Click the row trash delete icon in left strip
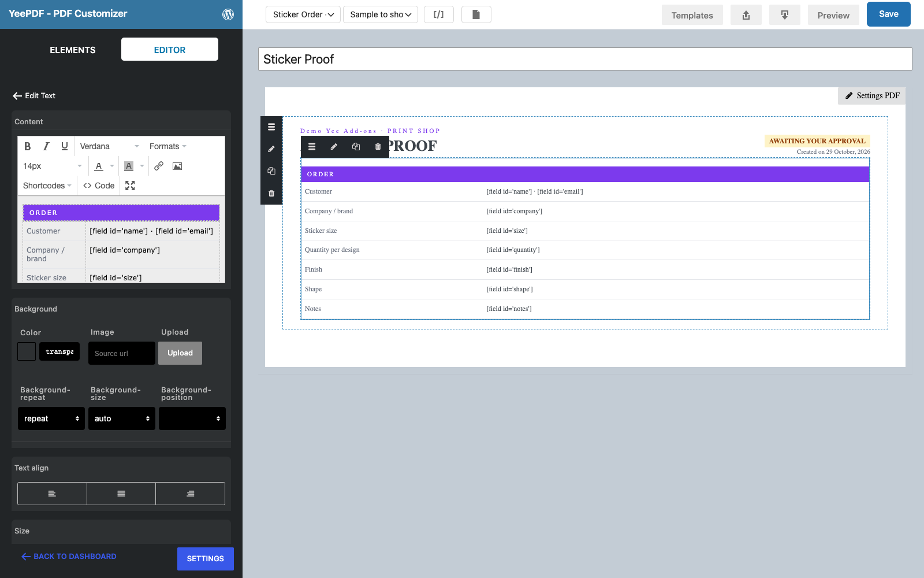The width and height of the screenshot is (924, 578). 271,193
